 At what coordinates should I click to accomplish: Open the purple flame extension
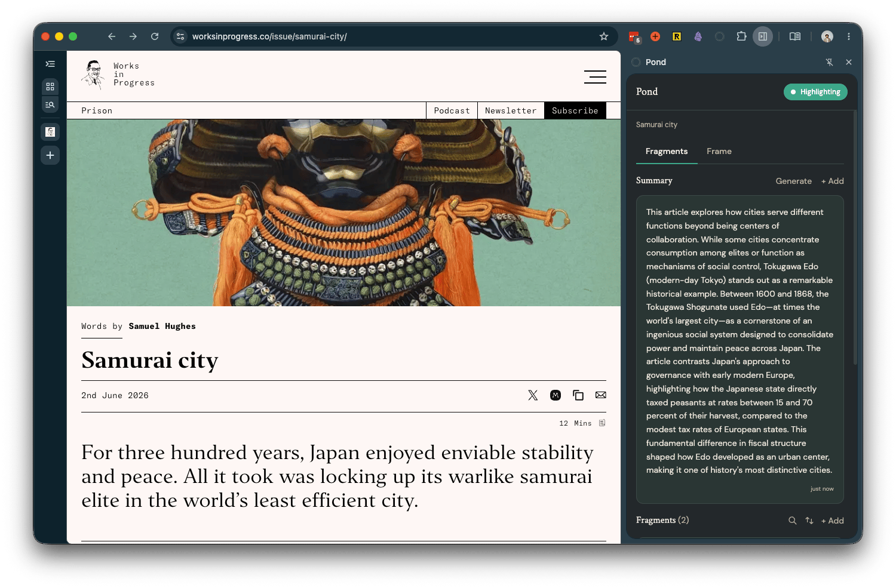click(x=698, y=36)
